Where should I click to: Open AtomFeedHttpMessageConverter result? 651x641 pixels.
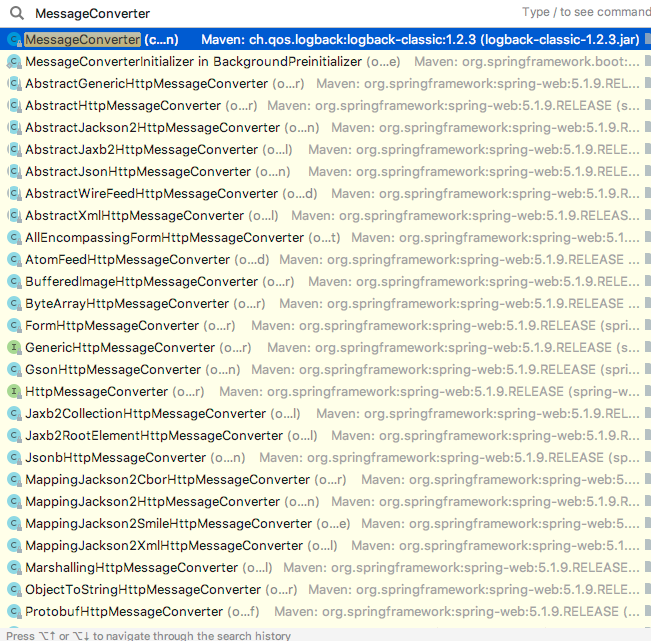326,259
